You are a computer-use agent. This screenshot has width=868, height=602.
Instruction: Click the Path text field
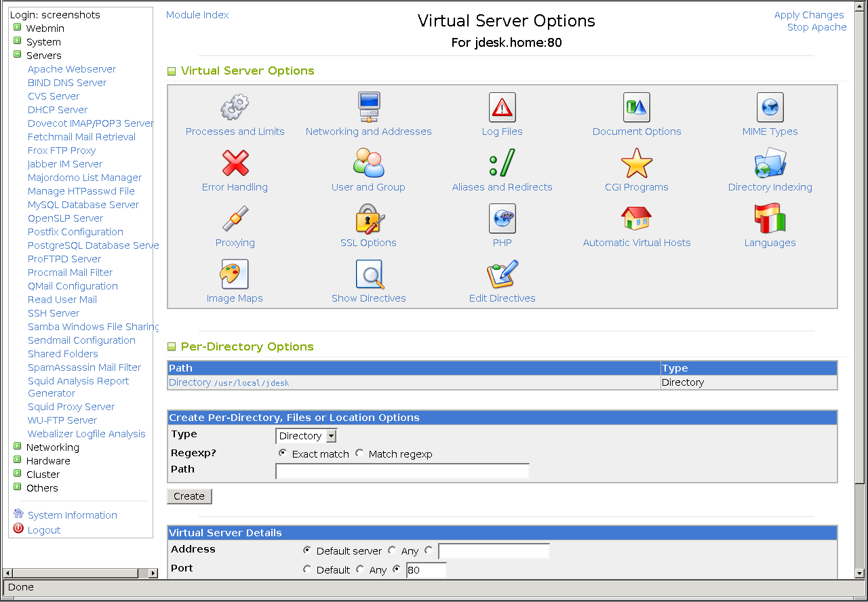[402, 471]
